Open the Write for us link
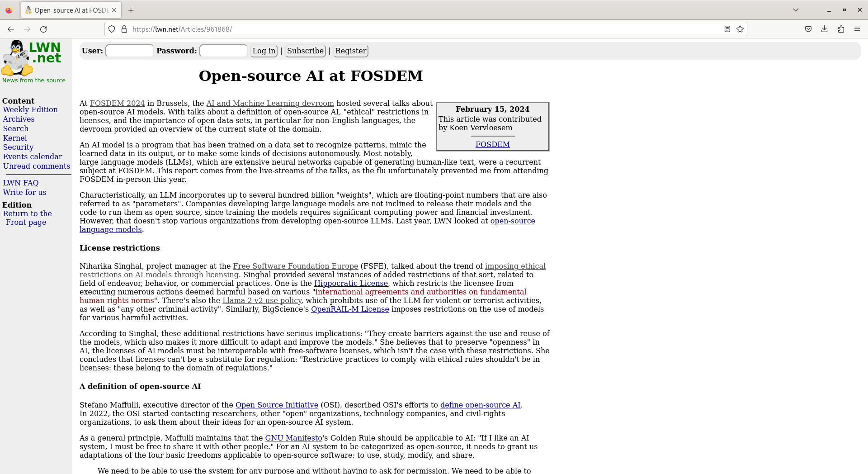The image size is (868, 474). pos(25,192)
